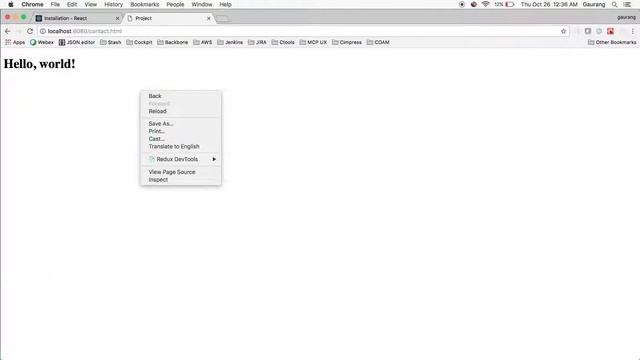Select Print... in the context menu
The width and height of the screenshot is (640, 360).
coord(181,131)
